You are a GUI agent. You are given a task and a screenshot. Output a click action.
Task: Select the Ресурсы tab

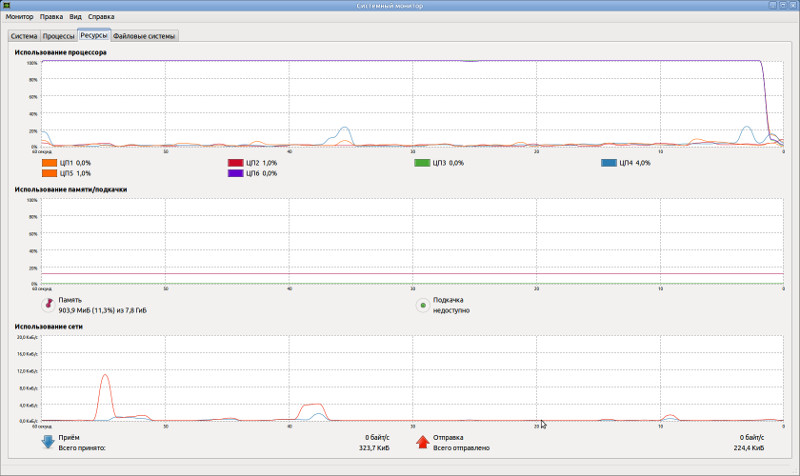pos(94,35)
